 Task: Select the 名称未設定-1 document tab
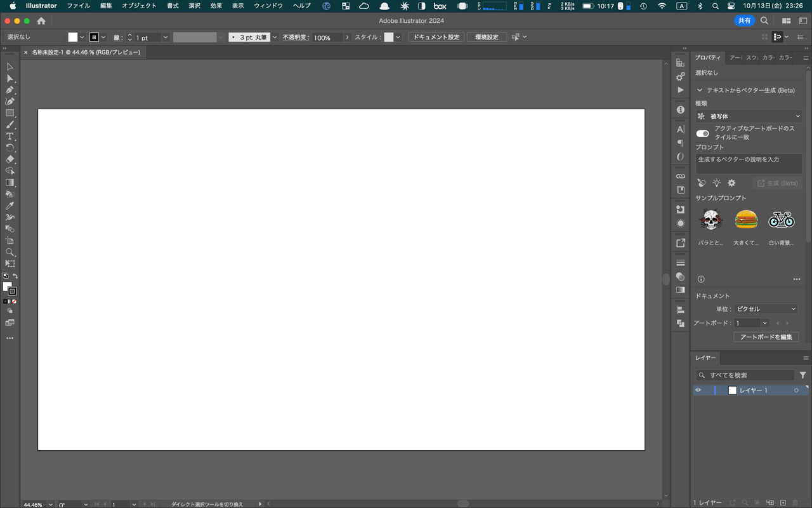(86, 52)
